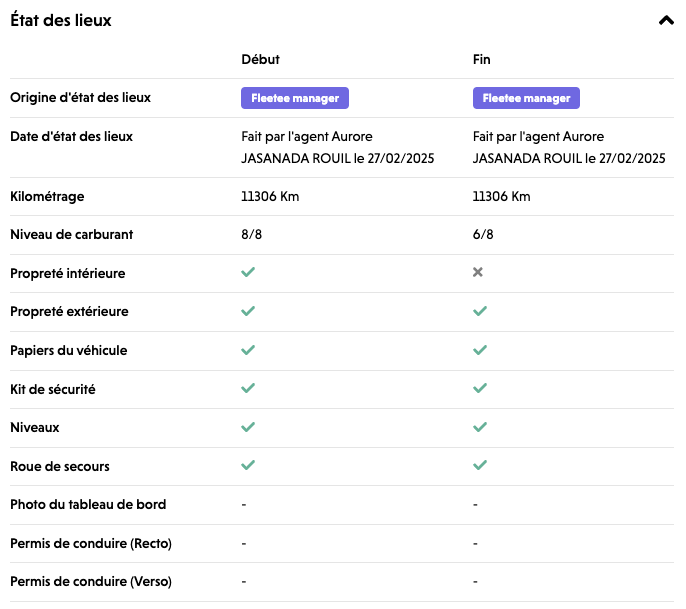Image resolution: width=686 pixels, height=609 pixels.
Task: Click the Fin column header
Action: pyautogui.click(x=481, y=59)
